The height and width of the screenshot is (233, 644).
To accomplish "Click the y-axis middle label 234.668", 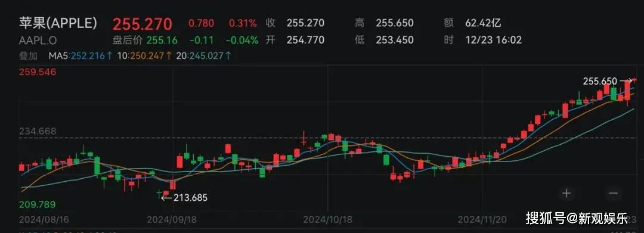I will point(38,132).
